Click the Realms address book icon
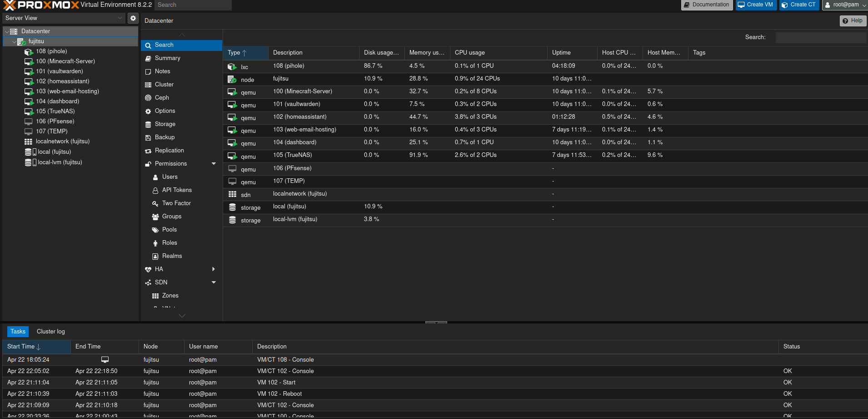The width and height of the screenshot is (868, 419). pos(155,256)
